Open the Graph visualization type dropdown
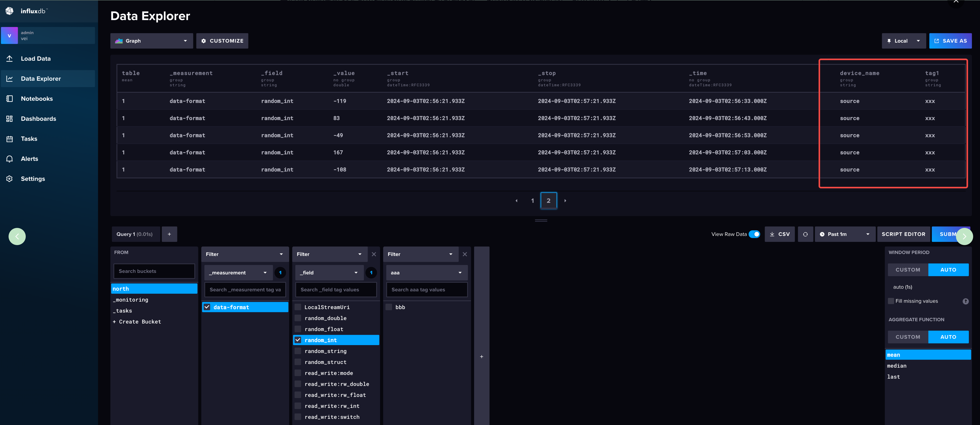The height and width of the screenshot is (425, 980). pos(151,41)
